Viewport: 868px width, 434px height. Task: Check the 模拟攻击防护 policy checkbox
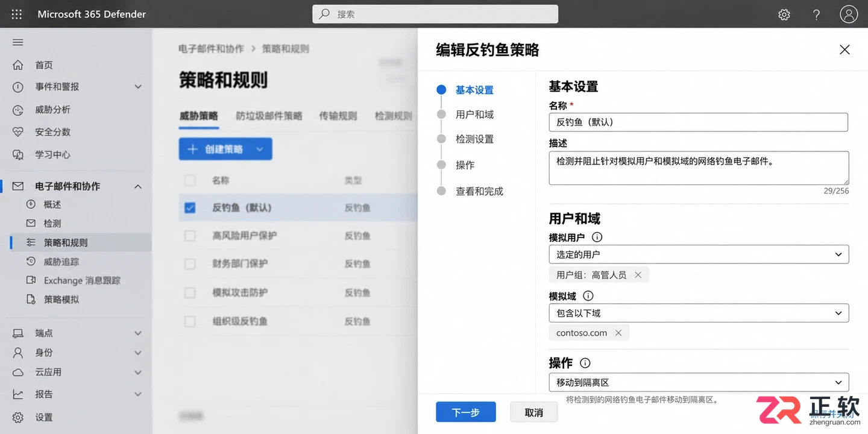(x=190, y=293)
